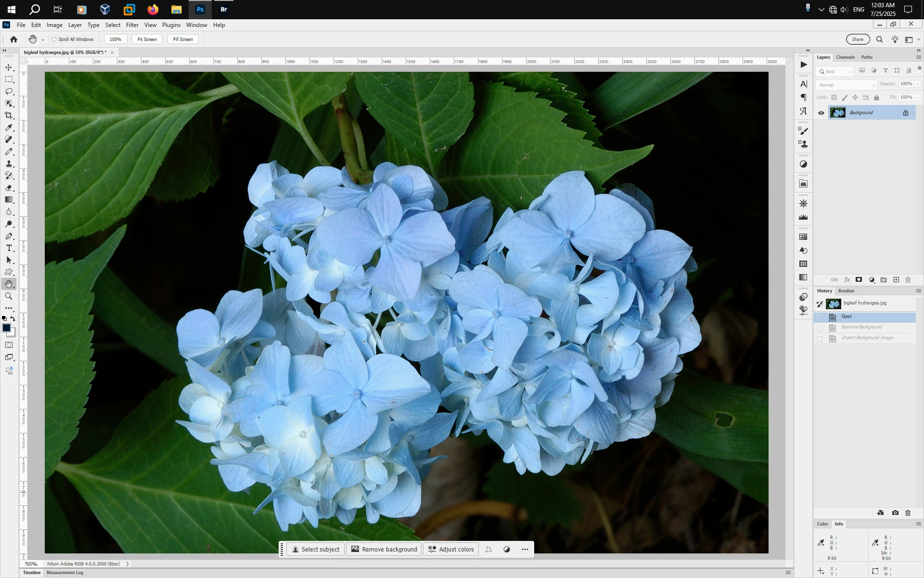
Task: Hide the Background layer visibility eye
Action: click(x=821, y=113)
